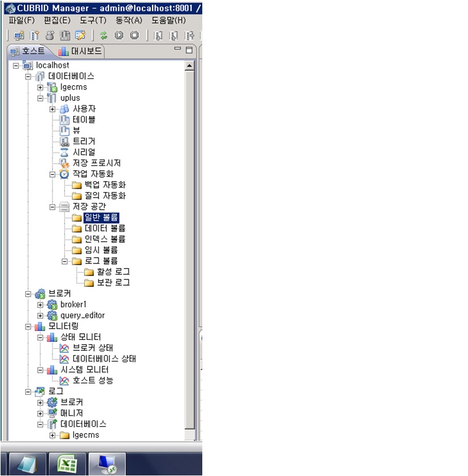Viewport: 468px width, 476px height.
Task: Open the 파일(F) menu
Action: 22,21
